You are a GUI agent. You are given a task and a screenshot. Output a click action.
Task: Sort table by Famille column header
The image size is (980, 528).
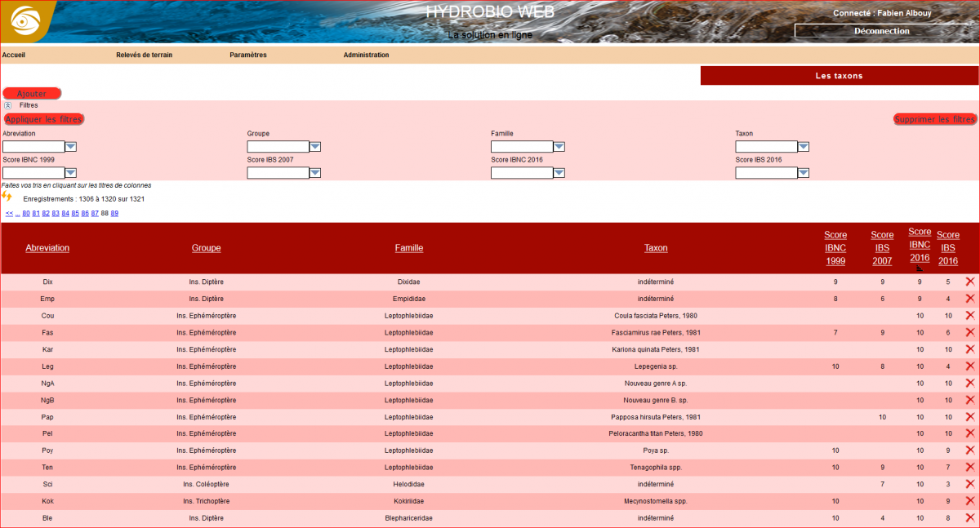[x=409, y=248]
